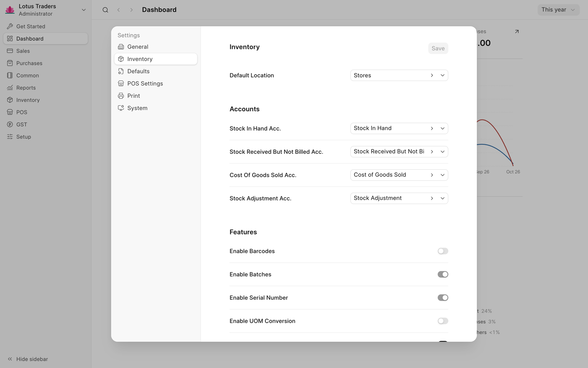Open expenses detail arrow icon on dashboard
588x368 pixels.
tap(517, 32)
